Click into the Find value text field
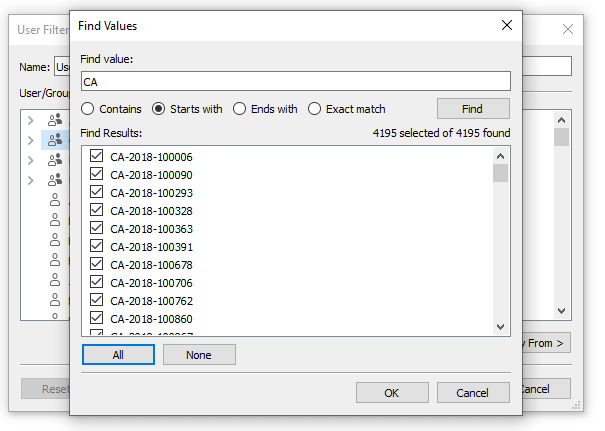This screenshot has width=605, height=431. pos(296,81)
